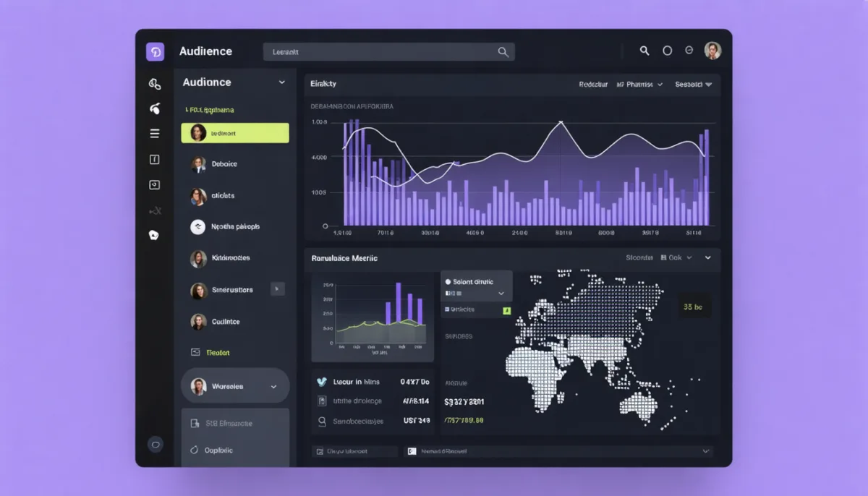Select the Cudintce person row
This screenshot has width=868, height=496.
tap(235, 322)
